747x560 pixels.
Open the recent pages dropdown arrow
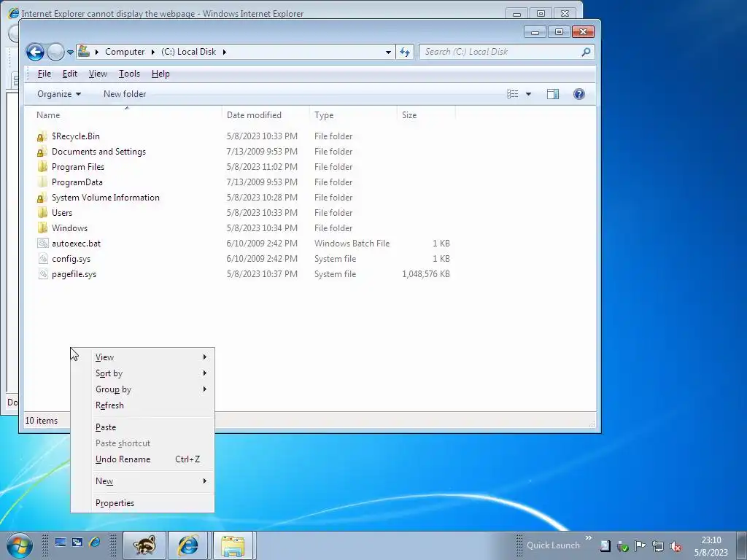(x=70, y=52)
